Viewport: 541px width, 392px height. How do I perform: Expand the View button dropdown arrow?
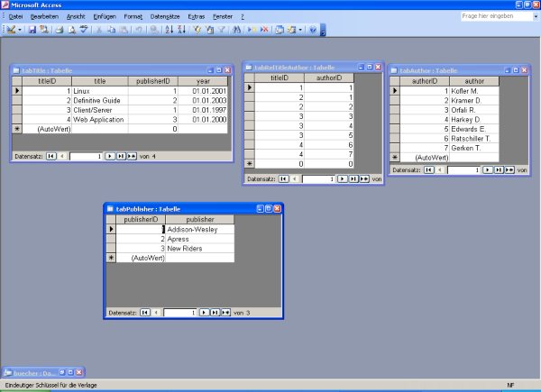tap(20, 30)
